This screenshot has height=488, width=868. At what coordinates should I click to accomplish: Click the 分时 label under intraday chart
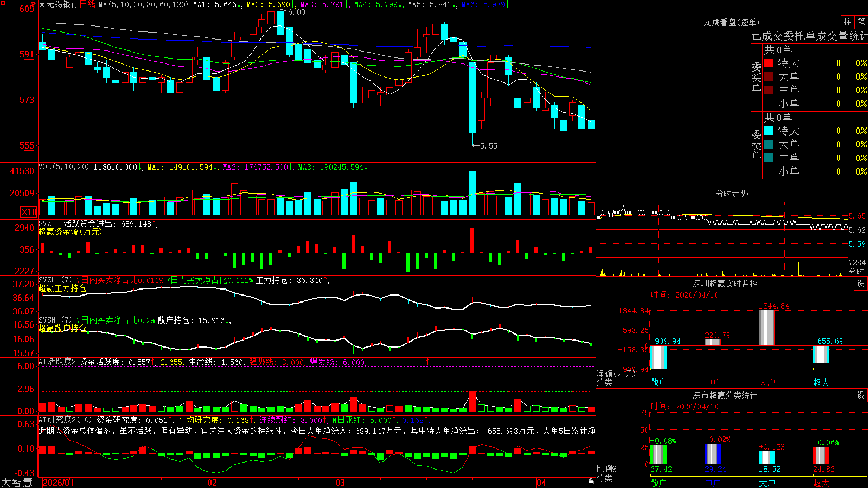coord(857,272)
